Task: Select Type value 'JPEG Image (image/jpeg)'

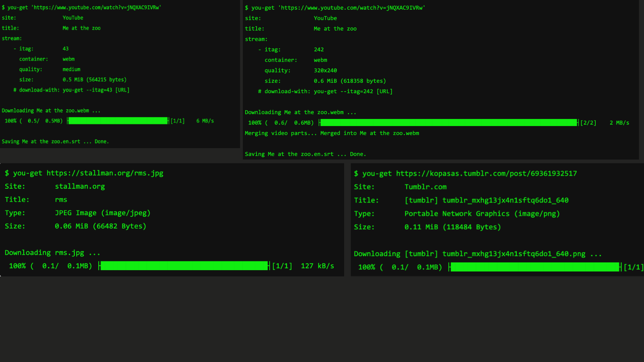Action: [103, 213]
